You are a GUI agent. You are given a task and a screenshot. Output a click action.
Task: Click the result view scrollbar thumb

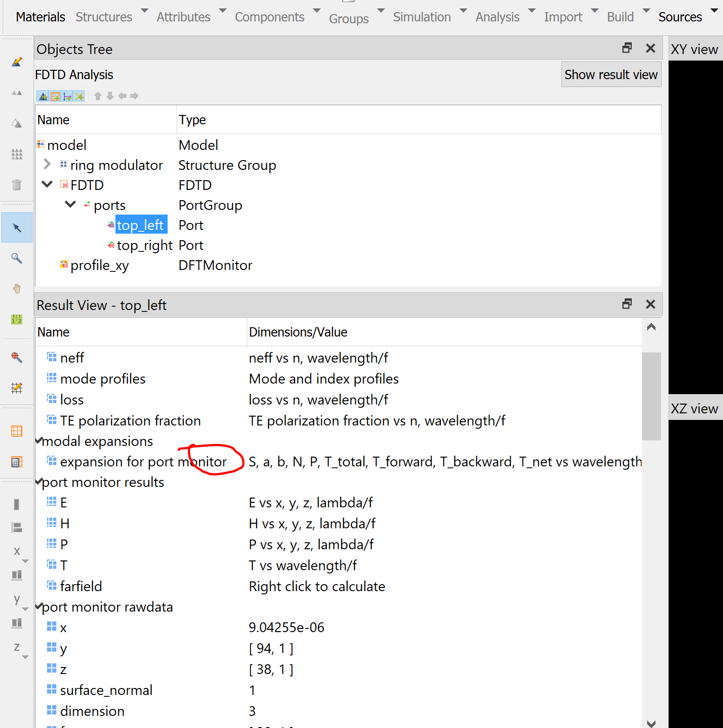pos(651,396)
